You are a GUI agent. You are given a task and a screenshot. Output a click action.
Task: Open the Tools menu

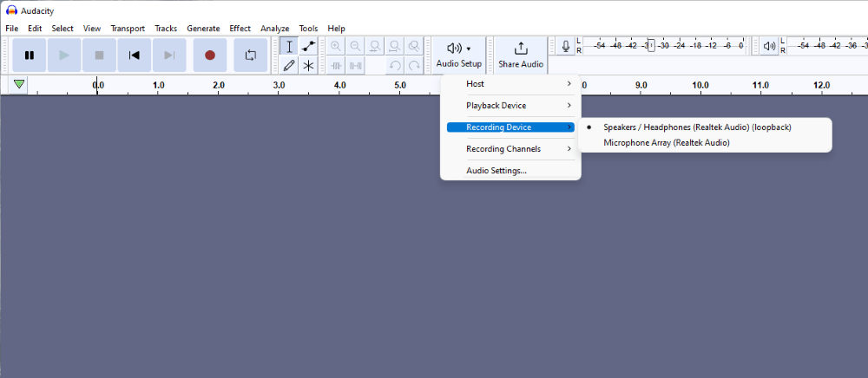pyautogui.click(x=309, y=29)
